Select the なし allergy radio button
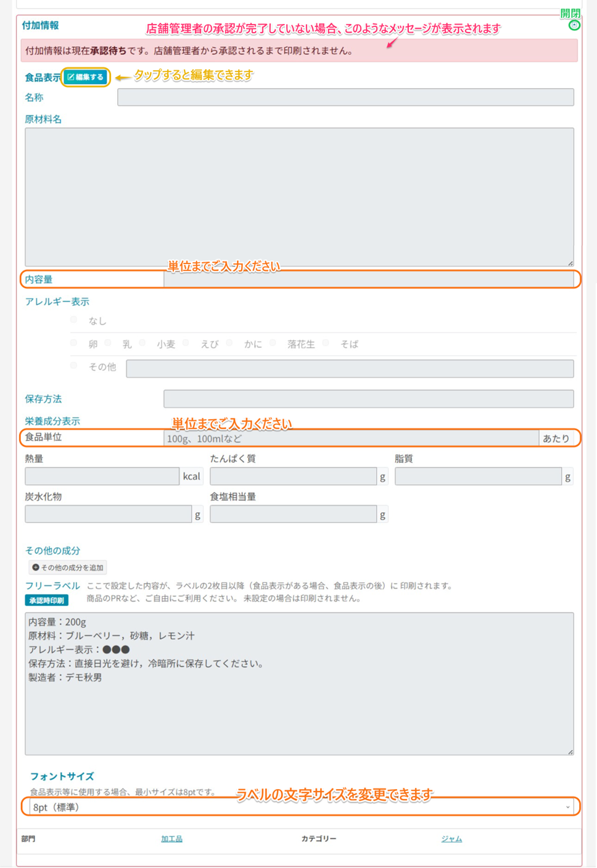This screenshot has height=868, width=597. point(74,320)
